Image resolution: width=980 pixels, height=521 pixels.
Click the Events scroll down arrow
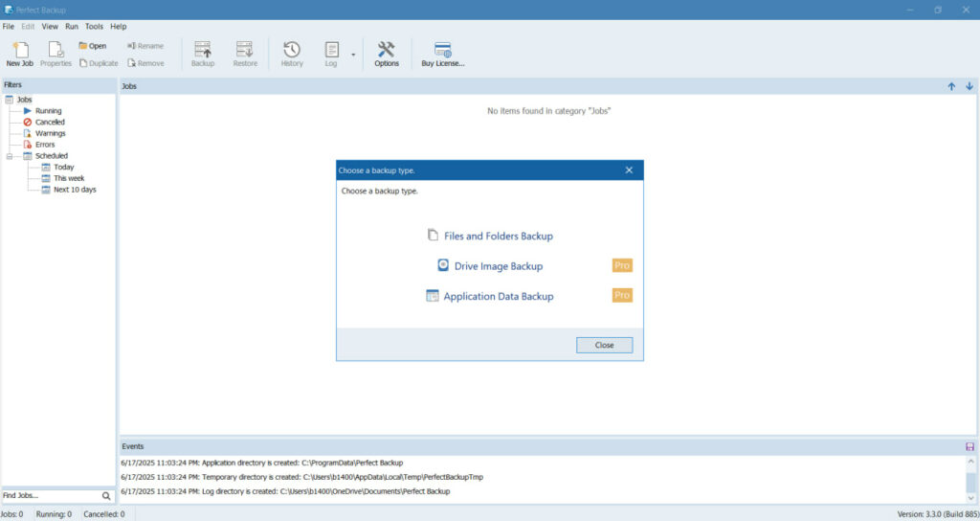coord(970,498)
